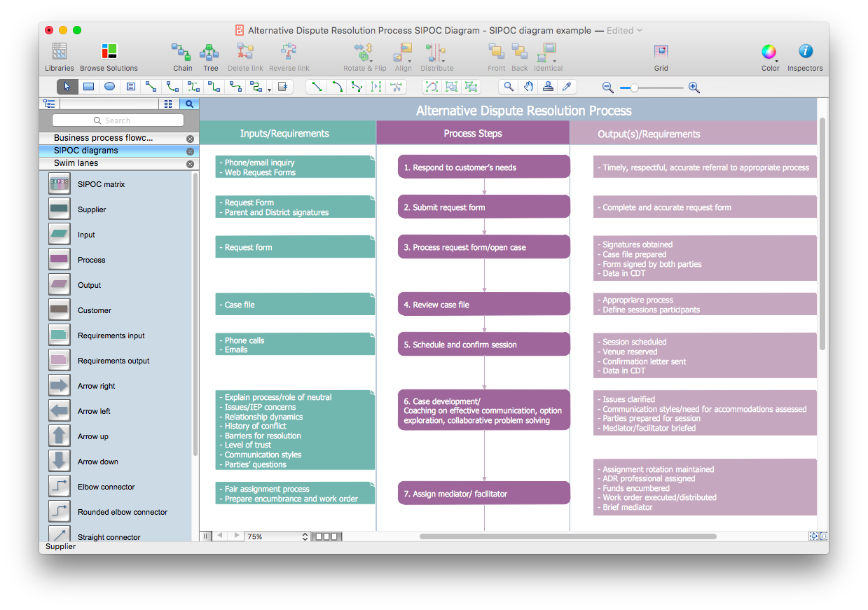Image resolution: width=868 pixels, height=610 pixels.
Task: Select the rectangle shape tool
Action: click(x=88, y=87)
